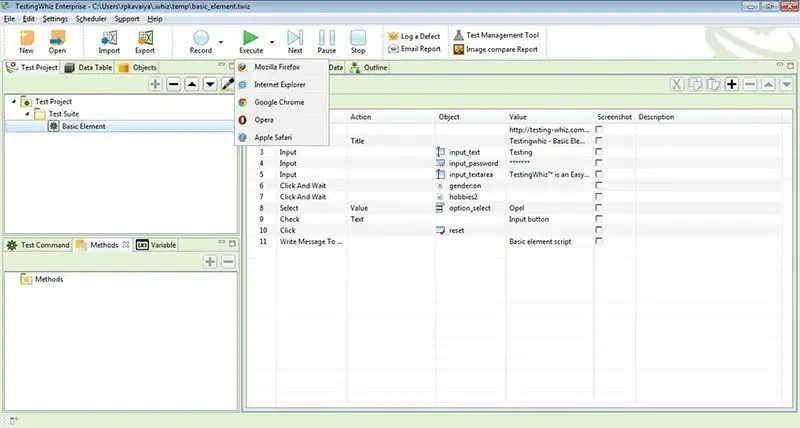Switch to the Data Table tab

click(x=88, y=67)
